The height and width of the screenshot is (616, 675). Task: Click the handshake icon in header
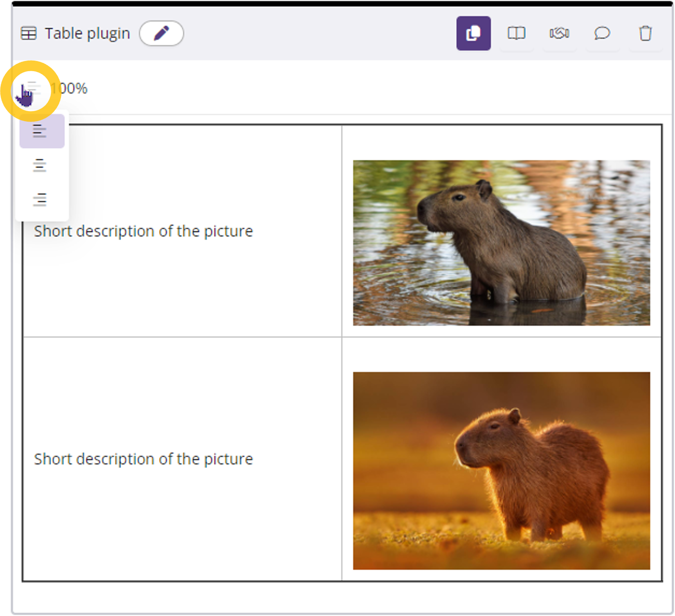tap(559, 33)
